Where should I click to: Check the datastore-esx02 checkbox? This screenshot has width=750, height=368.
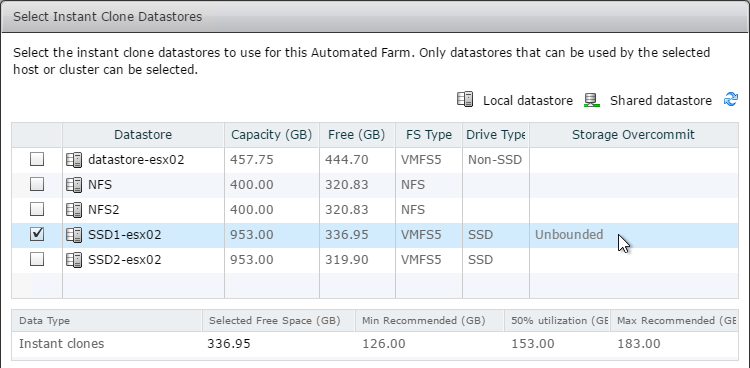37,159
